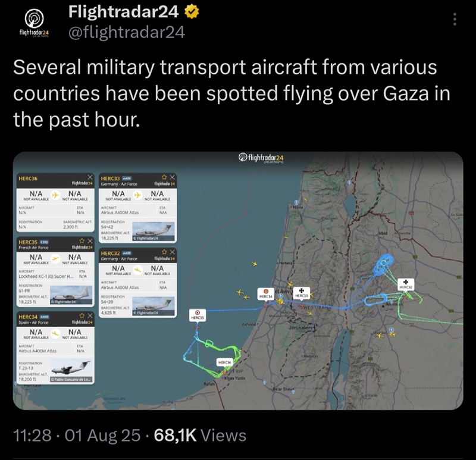Toggle favorite star on HERC35 card

[82, 241]
